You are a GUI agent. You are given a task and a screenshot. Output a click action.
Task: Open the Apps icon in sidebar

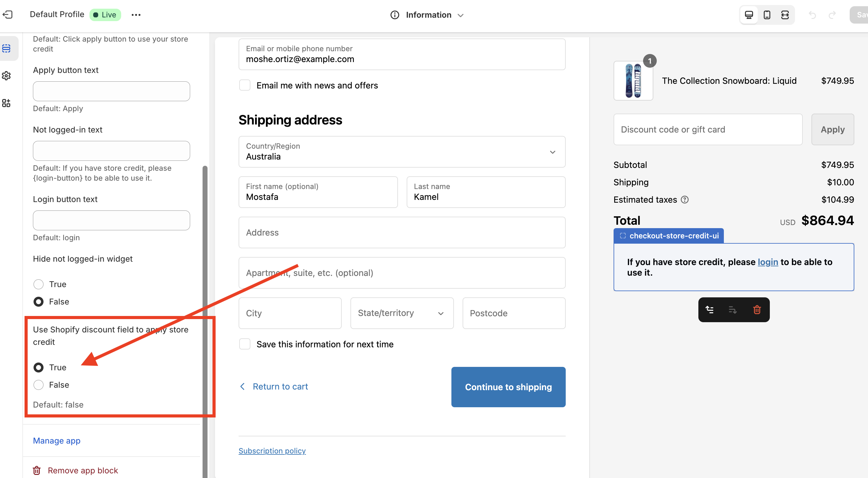[x=7, y=103]
